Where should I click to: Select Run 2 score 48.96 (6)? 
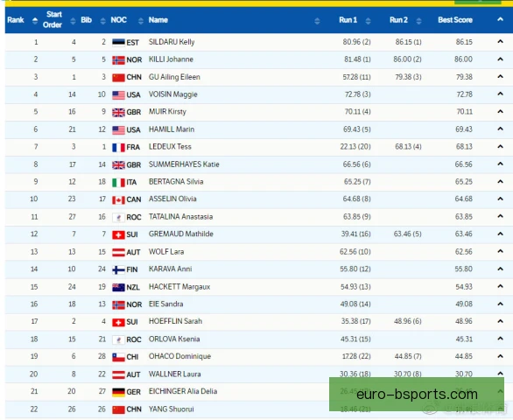tap(408, 321)
